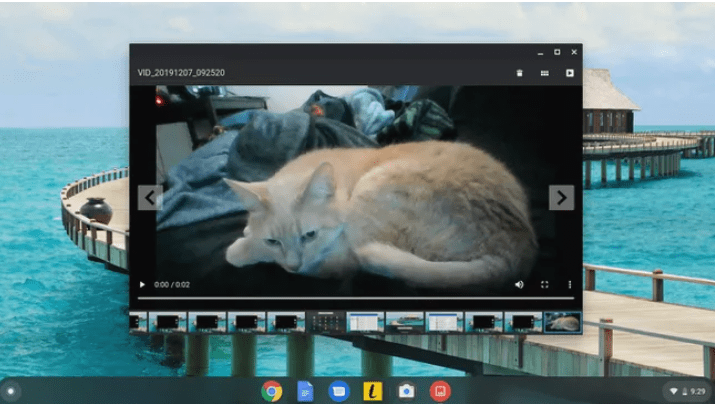
Task: Go to the previous item with left arrow
Action: pyautogui.click(x=150, y=197)
